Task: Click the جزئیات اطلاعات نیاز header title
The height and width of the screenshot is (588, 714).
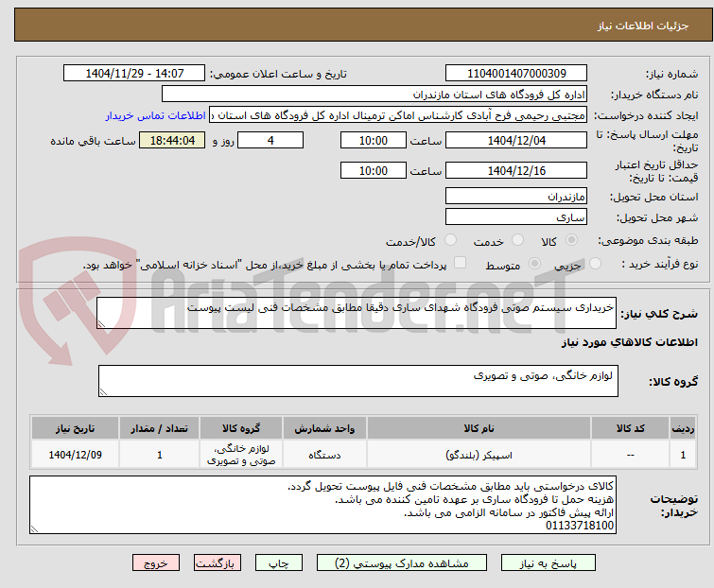Action: click(643, 26)
